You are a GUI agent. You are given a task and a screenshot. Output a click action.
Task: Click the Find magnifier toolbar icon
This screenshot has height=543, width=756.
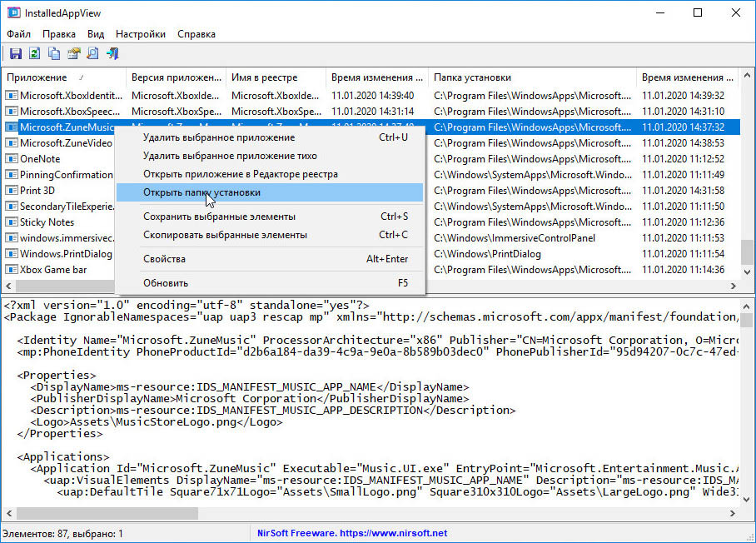click(92, 53)
